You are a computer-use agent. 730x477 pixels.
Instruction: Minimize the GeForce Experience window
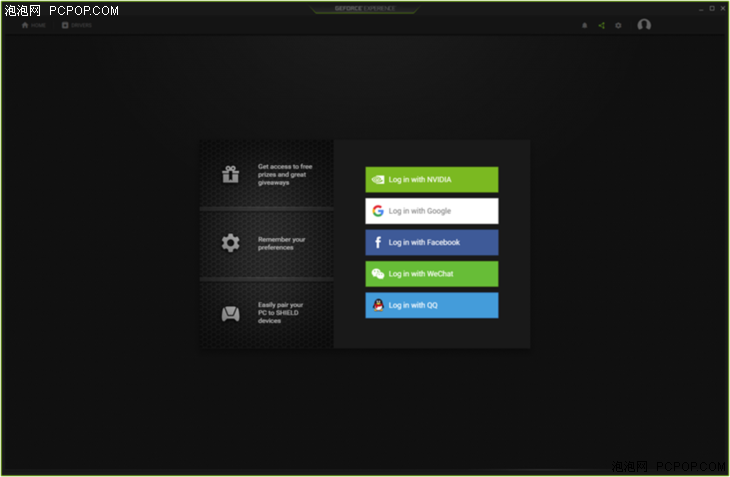[699, 8]
